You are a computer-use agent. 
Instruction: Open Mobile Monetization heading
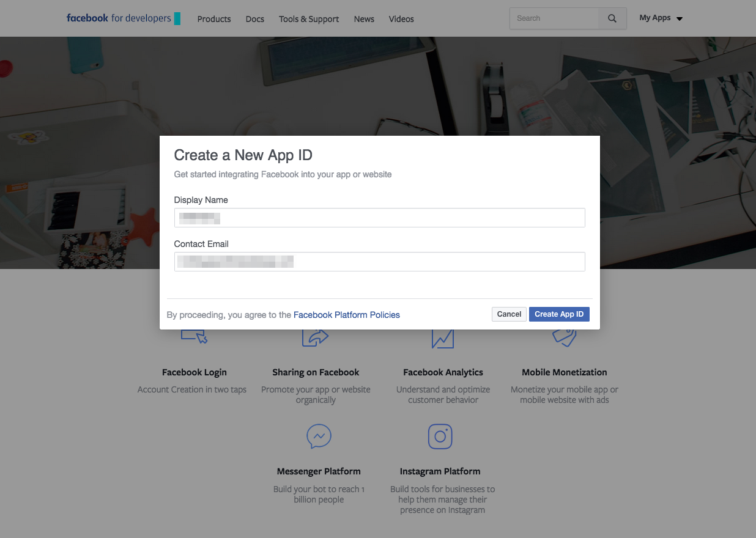565,372
